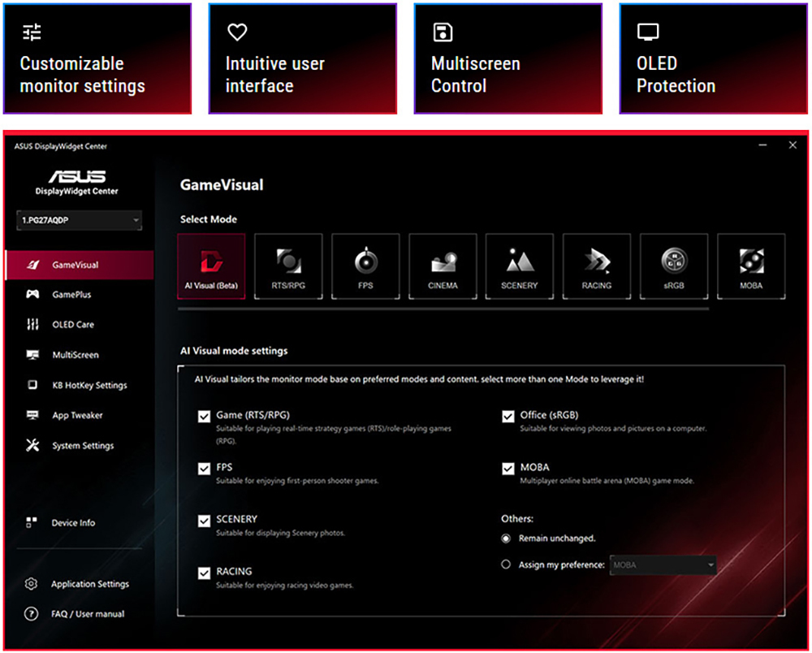Select the Assign my preference radio button

pos(507,564)
